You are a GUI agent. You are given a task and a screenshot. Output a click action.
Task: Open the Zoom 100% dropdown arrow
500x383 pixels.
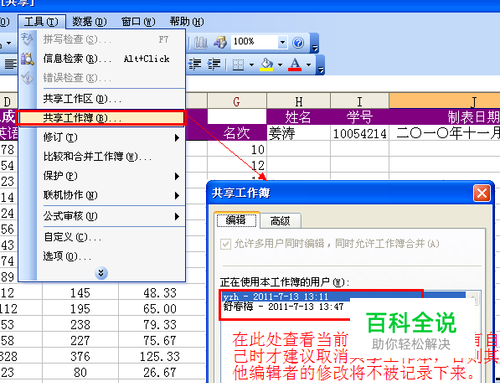(282, 42)
